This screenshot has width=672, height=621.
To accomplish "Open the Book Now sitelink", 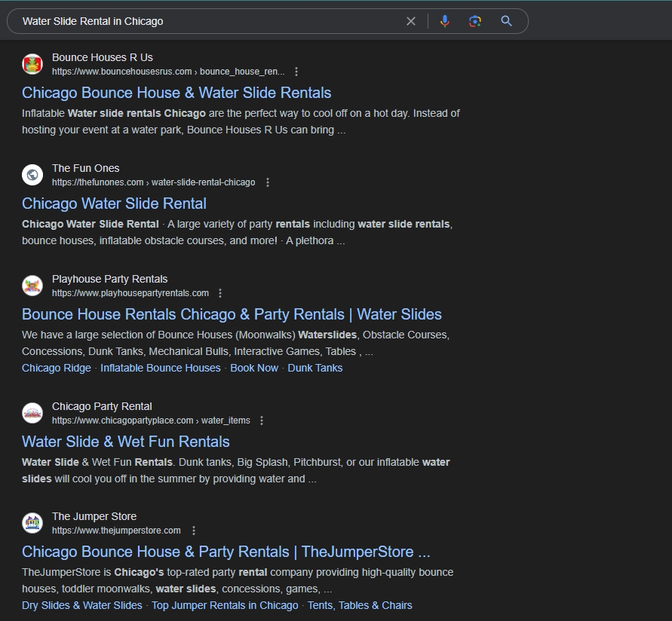I will point(254,368).
